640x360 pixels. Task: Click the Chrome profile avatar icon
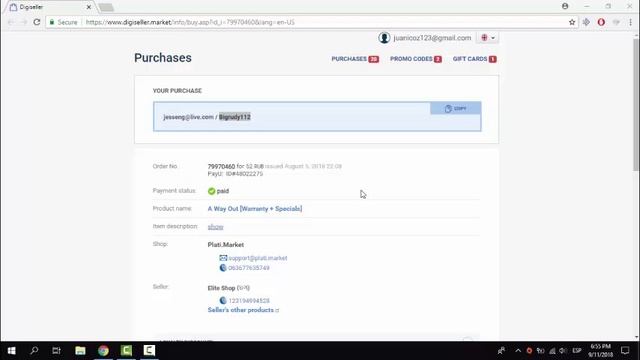pyautogui.click(x=565, y=6)
